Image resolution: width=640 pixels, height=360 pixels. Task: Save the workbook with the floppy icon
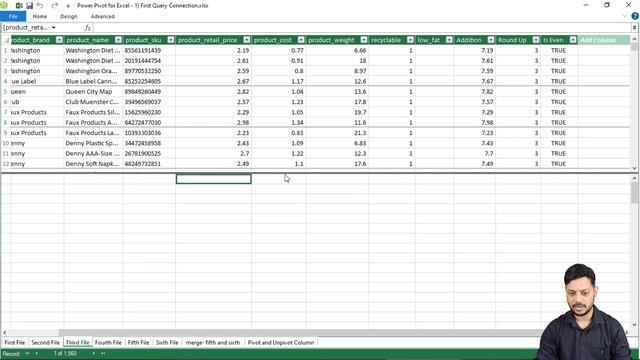29,5
